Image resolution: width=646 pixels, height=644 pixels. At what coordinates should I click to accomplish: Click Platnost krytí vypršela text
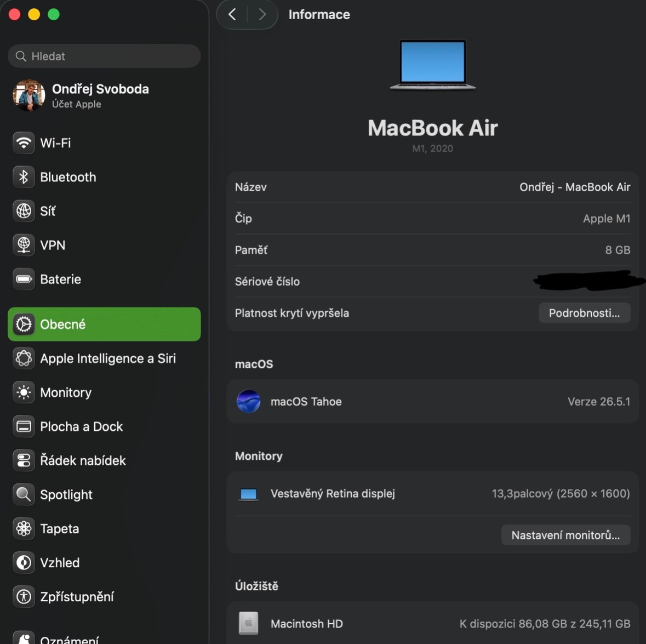click(x=292, y=313)
